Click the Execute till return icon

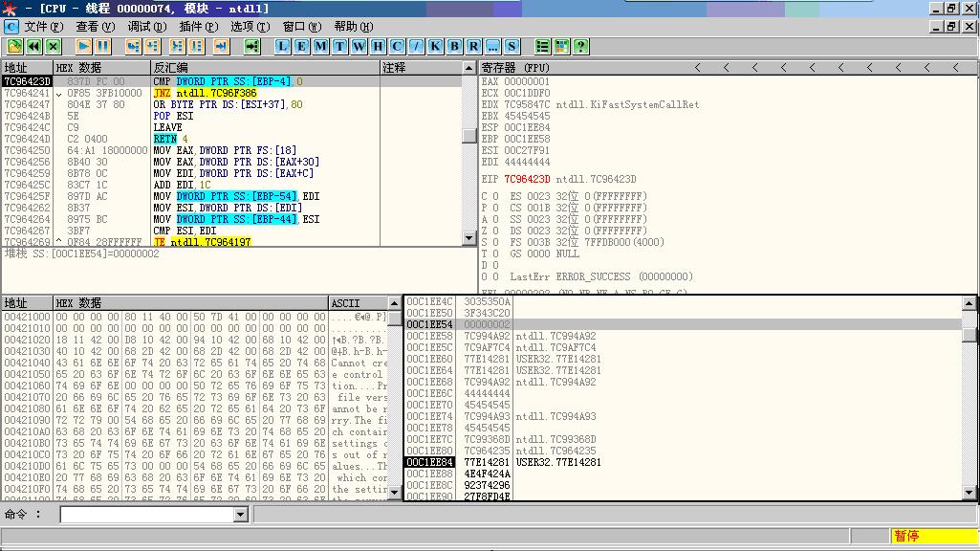[x=221, y=46]
